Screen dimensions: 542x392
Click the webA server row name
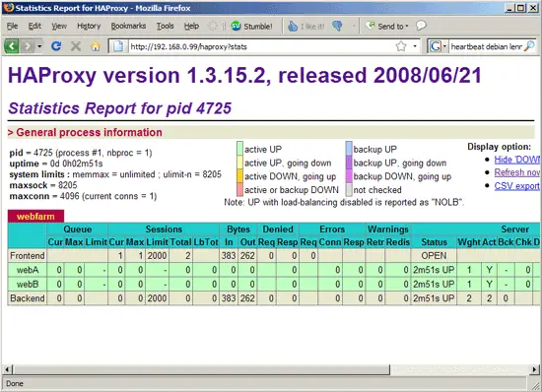click(x=28, y=270)
